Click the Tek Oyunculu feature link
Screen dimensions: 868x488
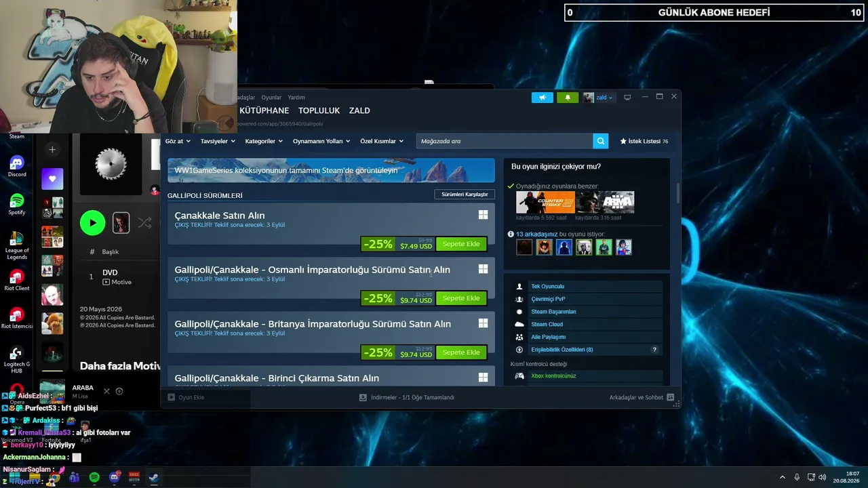547,287
